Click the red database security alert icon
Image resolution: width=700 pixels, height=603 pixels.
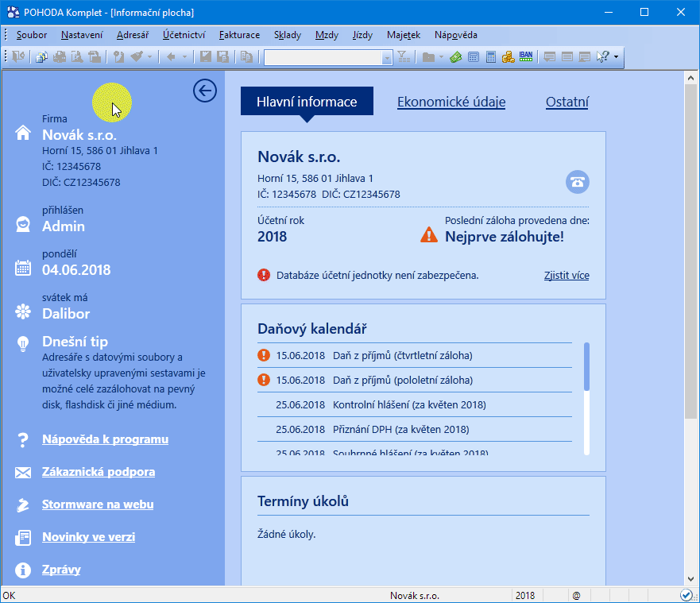[x=264, y=275]
